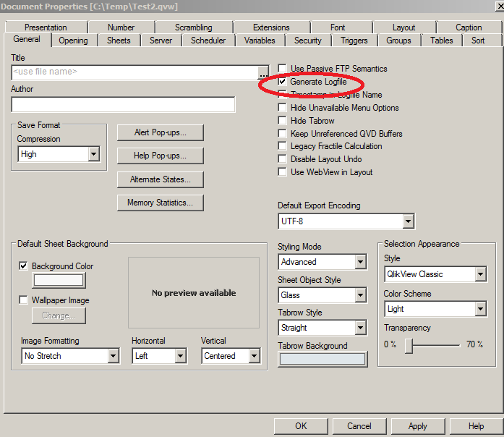Image resolution: width=504 pixels, height=437 pixels.
Task: Tick Legacy Fractile Calculation checkbox
Action: [282, 146]
